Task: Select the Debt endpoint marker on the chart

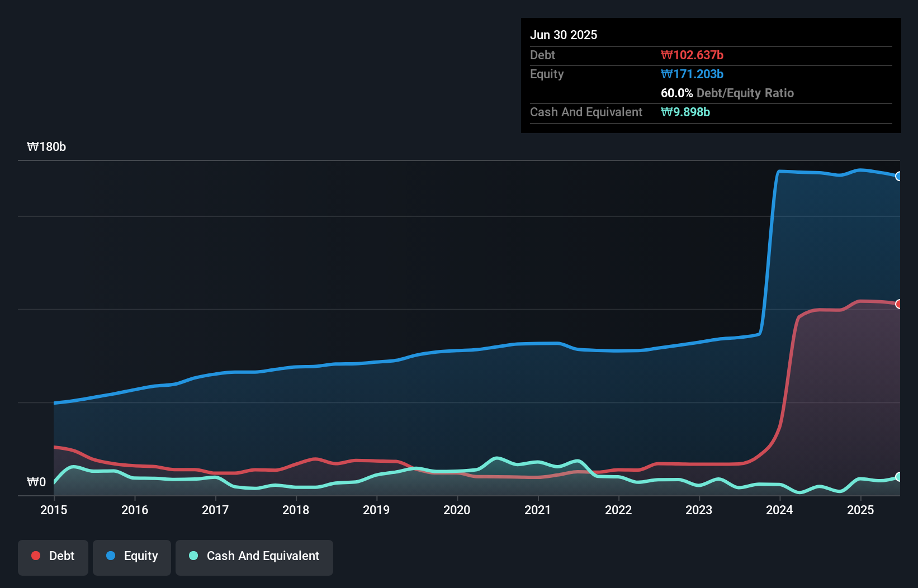Action: point(900,305)
